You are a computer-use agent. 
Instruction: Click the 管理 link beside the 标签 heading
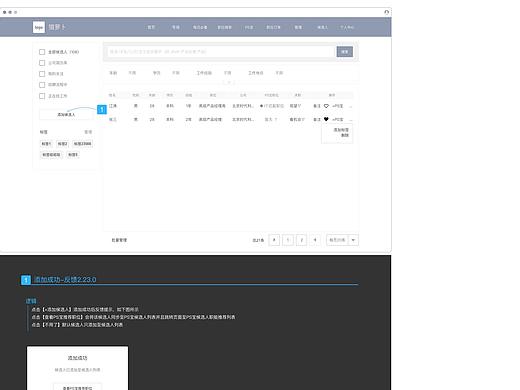tap(88, 132)
